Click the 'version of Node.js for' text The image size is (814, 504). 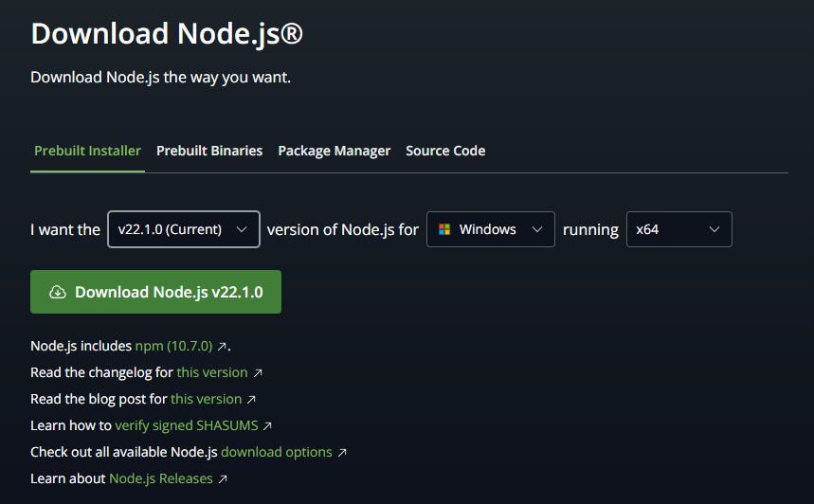(343, 229)
